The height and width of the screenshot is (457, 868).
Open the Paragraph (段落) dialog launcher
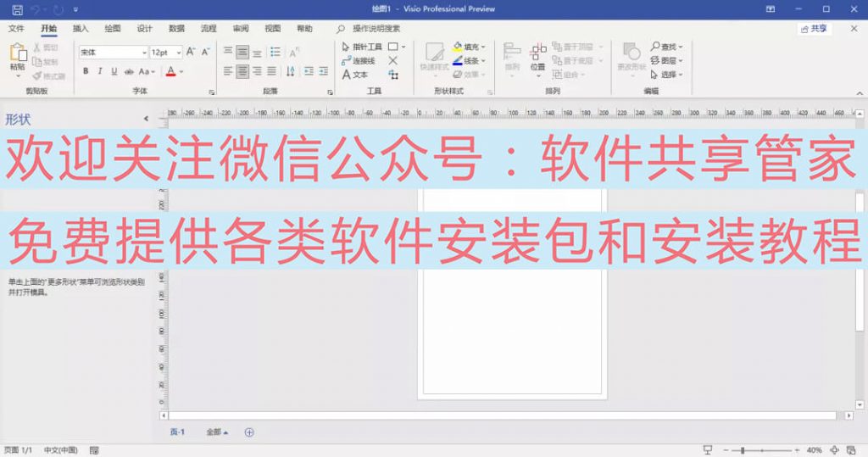click(x=330, y=92)
